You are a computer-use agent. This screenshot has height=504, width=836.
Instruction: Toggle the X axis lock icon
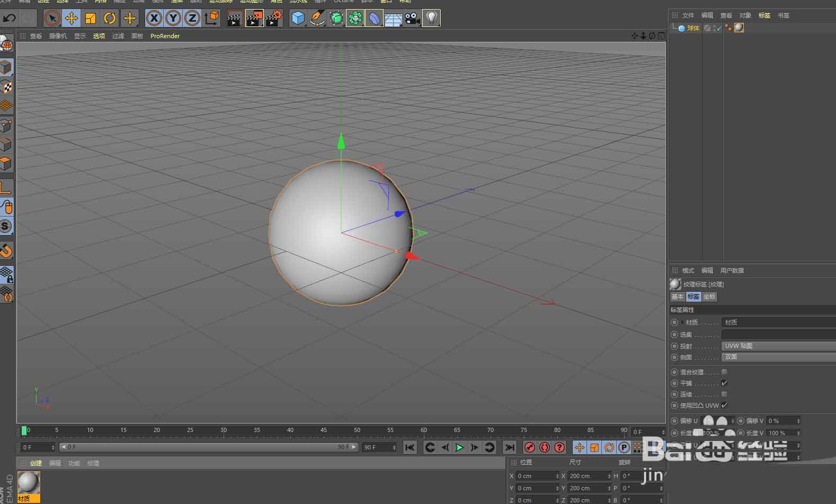click(154, 19)
